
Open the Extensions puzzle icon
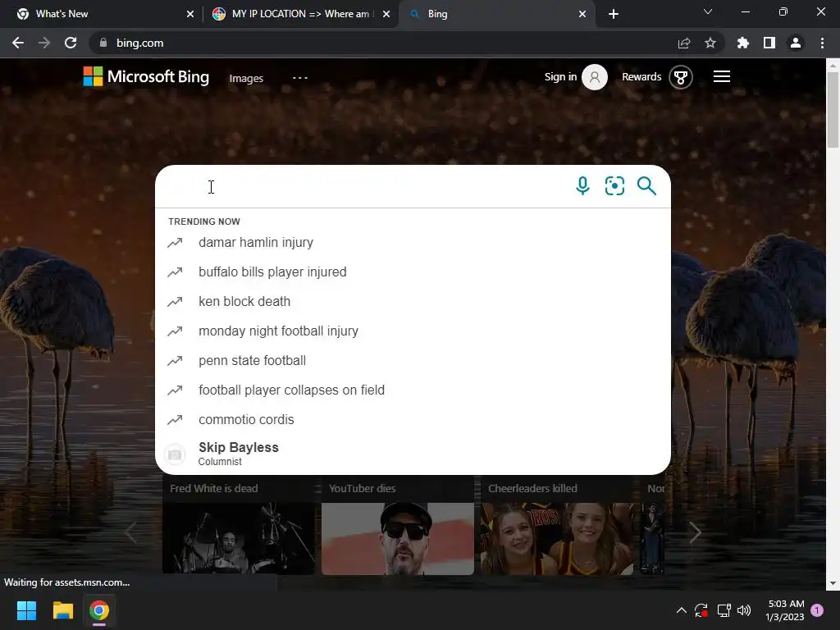point(742,43)
